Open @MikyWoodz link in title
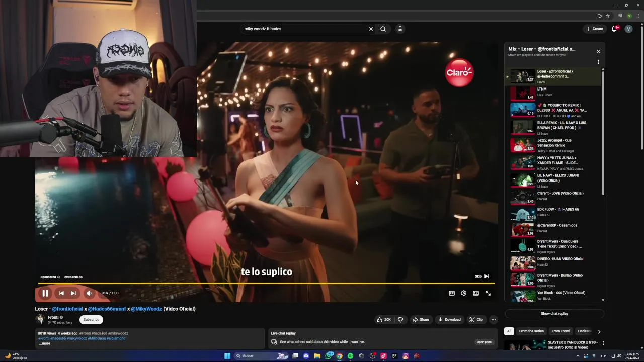Image resolution: width=644 pixels, height=362 pixels. click(x=146, y=309)
